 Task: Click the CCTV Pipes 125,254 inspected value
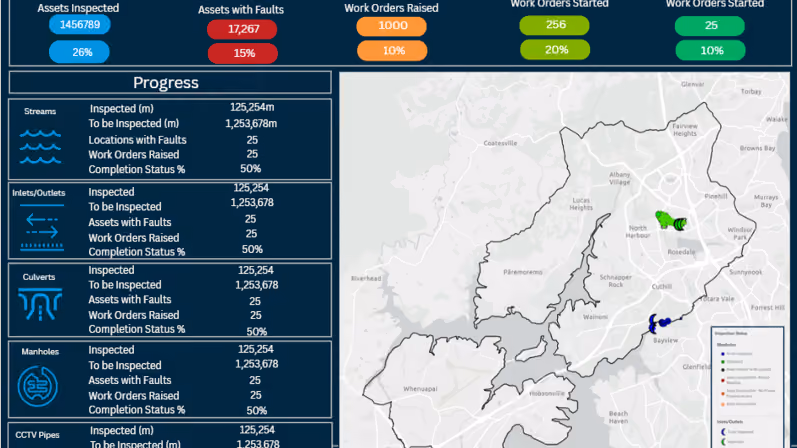(257, 430)
